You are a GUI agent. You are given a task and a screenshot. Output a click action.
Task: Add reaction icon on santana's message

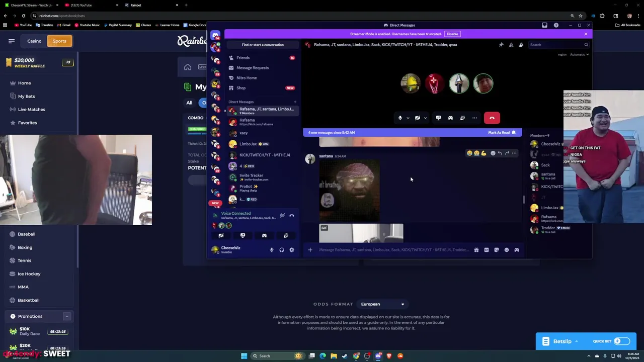click(493, 153)
